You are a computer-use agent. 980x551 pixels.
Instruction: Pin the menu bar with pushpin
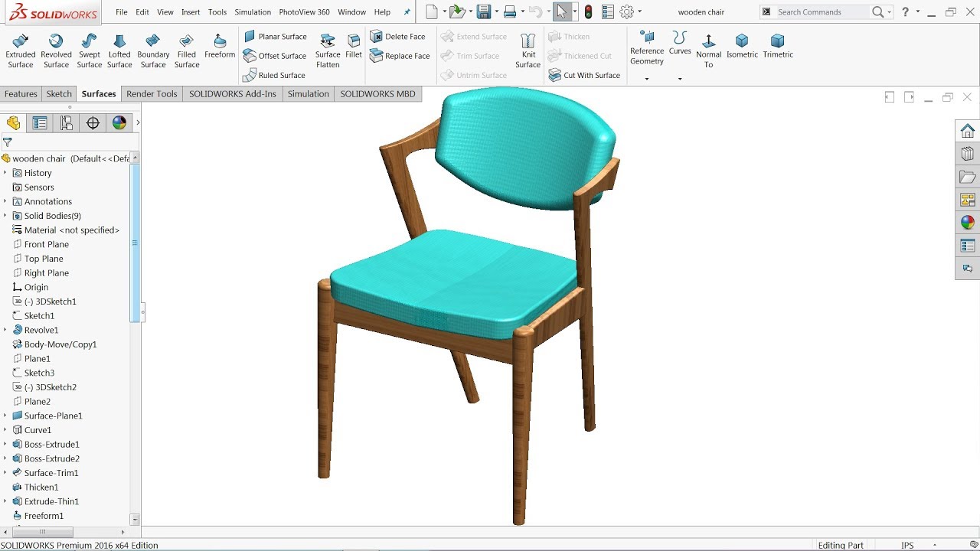[407, 12]
